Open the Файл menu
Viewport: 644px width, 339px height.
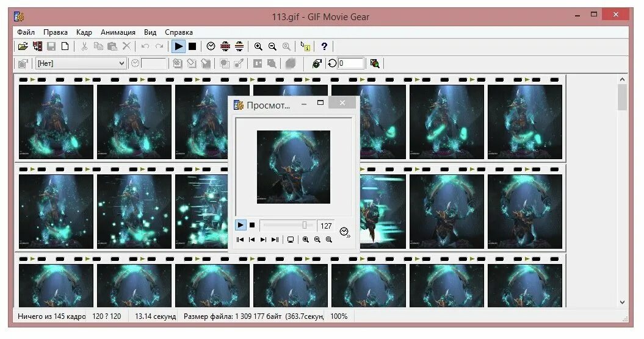point(26,32)
